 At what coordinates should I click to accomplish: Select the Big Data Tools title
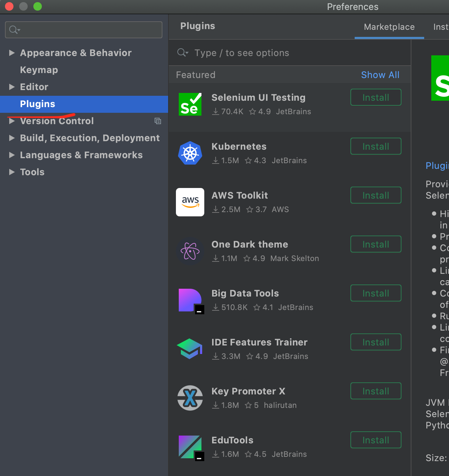point(245,293)
